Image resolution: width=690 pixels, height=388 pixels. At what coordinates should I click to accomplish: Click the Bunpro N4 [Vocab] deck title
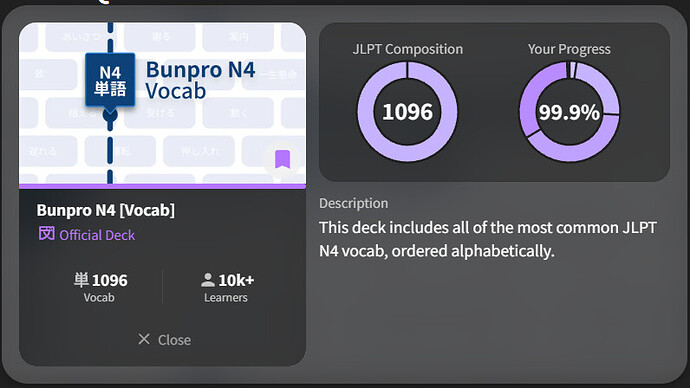click(106, 210)
